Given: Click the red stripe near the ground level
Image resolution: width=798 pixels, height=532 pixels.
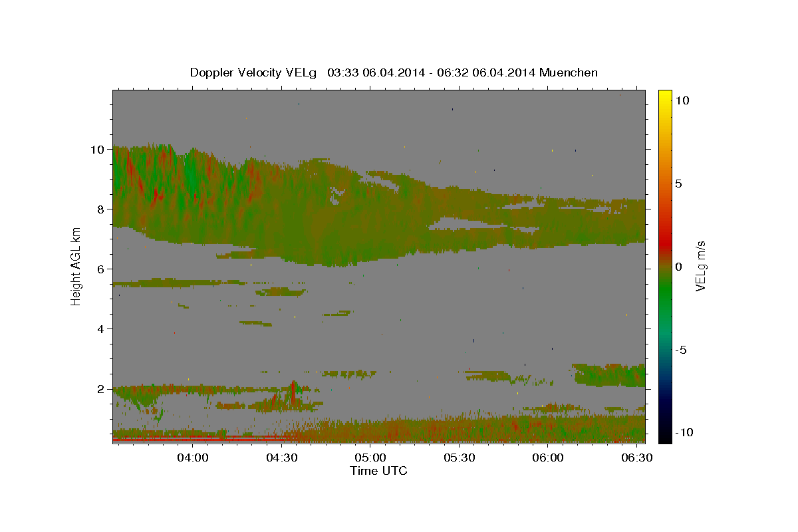Looking at the screenshot, I should (199, 440).
